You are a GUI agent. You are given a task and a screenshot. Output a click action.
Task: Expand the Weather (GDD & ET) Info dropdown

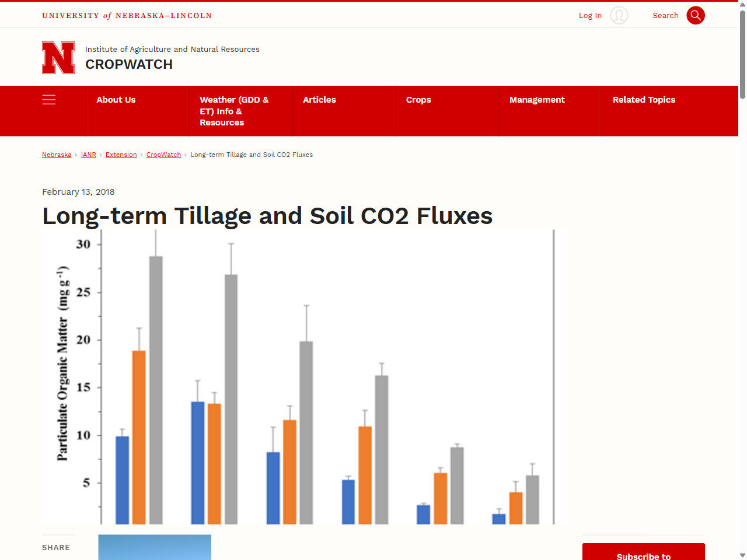click(234, 111)
